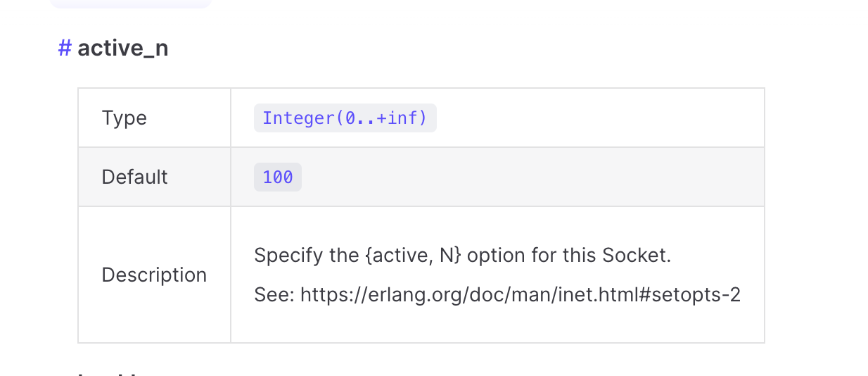
Task: Click the word 'See:' before the URL
Action: point(274,294)
